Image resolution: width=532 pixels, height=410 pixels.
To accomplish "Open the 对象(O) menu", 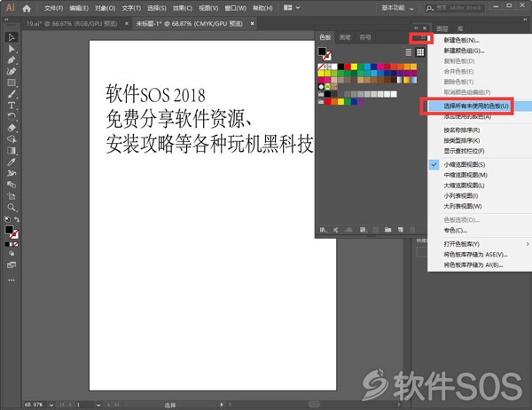I will [x=106, y=8].
